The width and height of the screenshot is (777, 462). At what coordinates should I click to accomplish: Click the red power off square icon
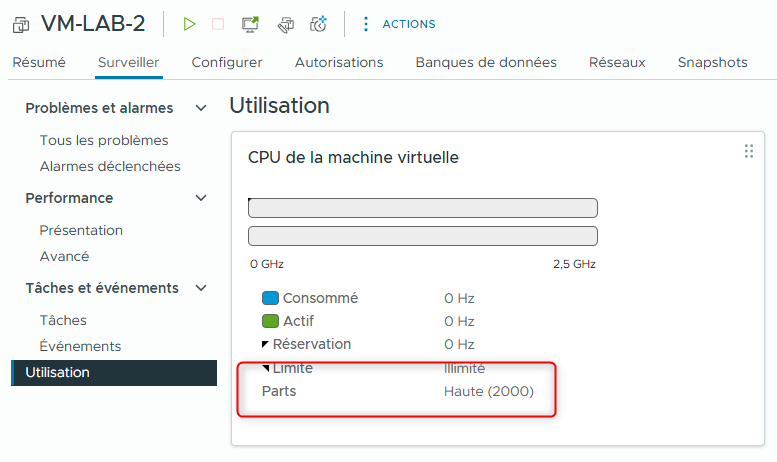pyautogui.click(x=218, y=24)
